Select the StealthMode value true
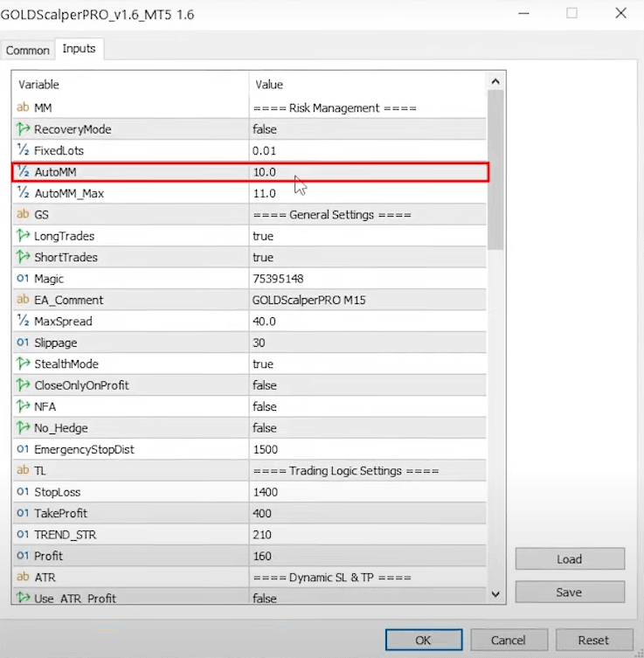The height and width of the screenshot is (658, 644). tap(263, 364)
